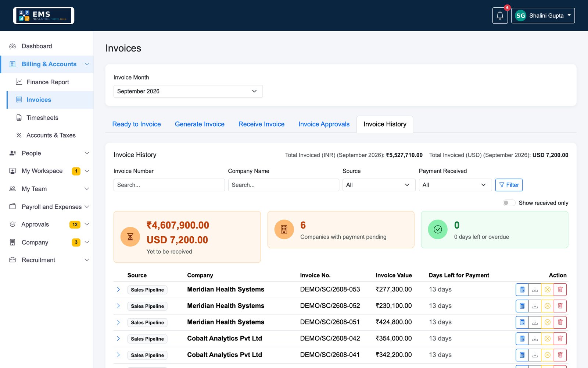The image size is (588, 368).
Task: Click the hourglass yet-to-be-received icon
Action: click(x=130, y=237)
